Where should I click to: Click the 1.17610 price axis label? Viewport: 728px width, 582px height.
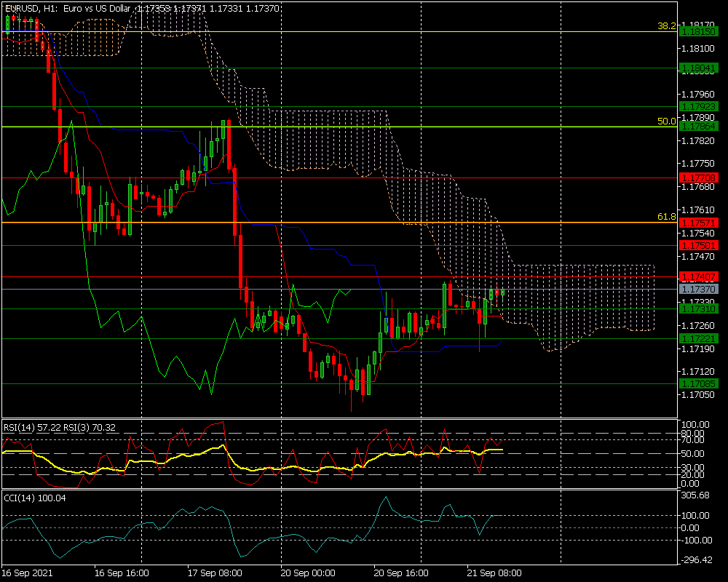pyautogui.click(x=698, y=210)
